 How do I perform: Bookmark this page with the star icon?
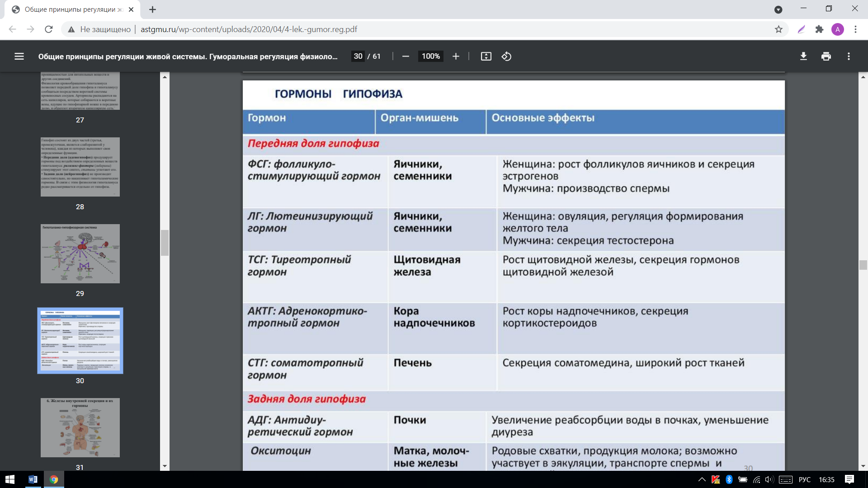(x=778, y=29)
